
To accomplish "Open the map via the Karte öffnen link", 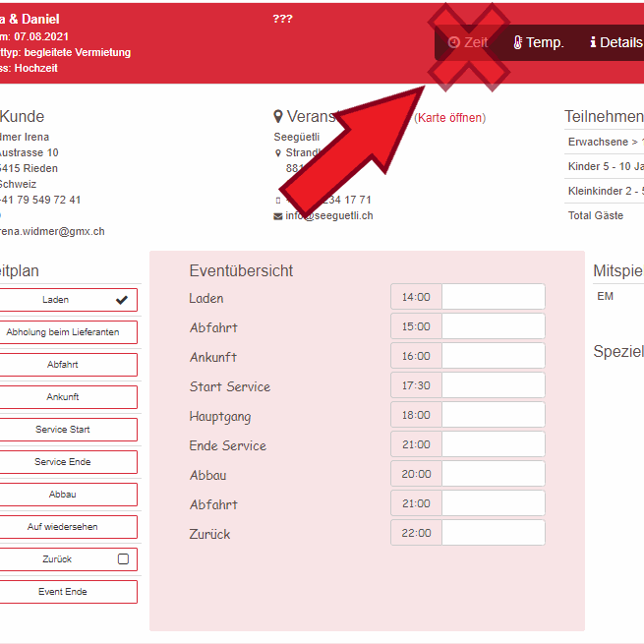I will (x=449, y=118).
